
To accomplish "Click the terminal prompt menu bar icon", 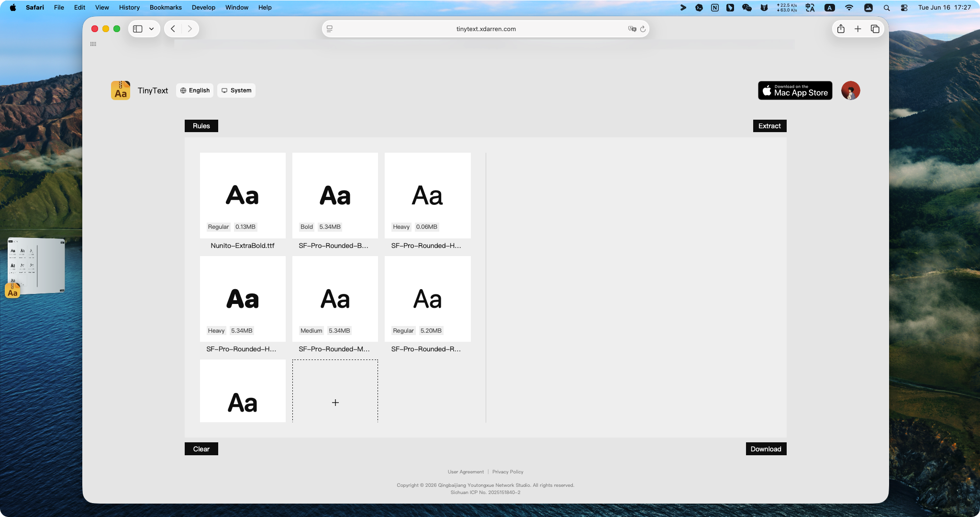I will (683, 7).
